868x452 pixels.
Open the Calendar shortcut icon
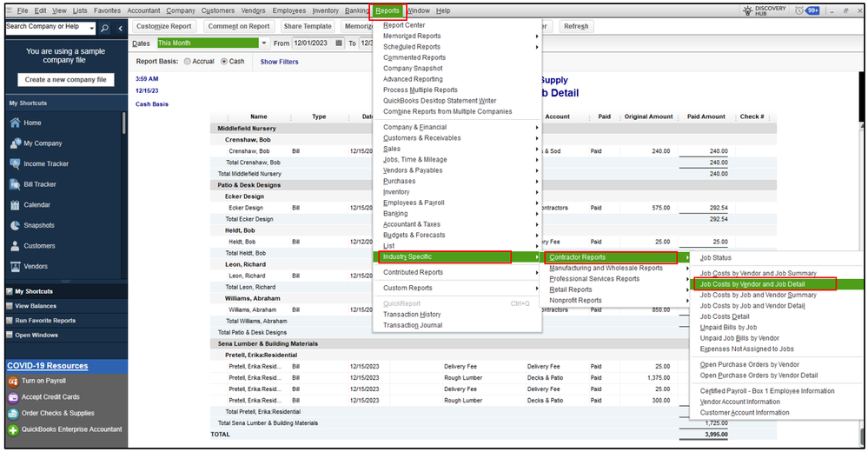tap(15, 205)
